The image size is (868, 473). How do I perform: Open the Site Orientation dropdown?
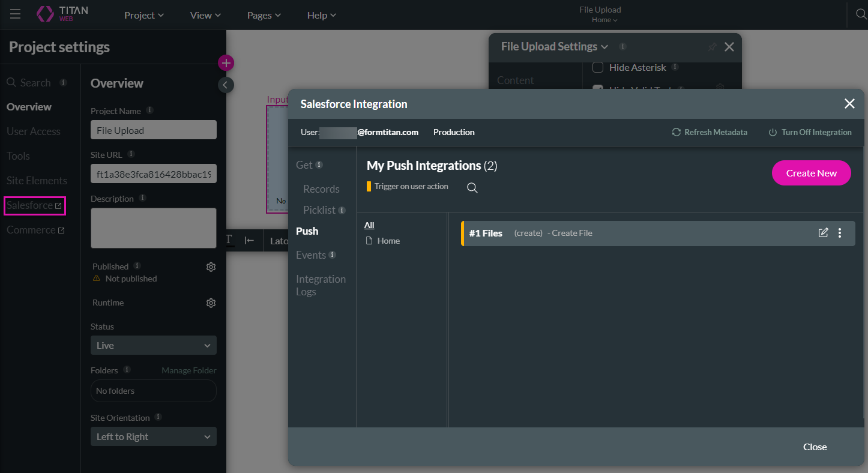coord(153,436)
